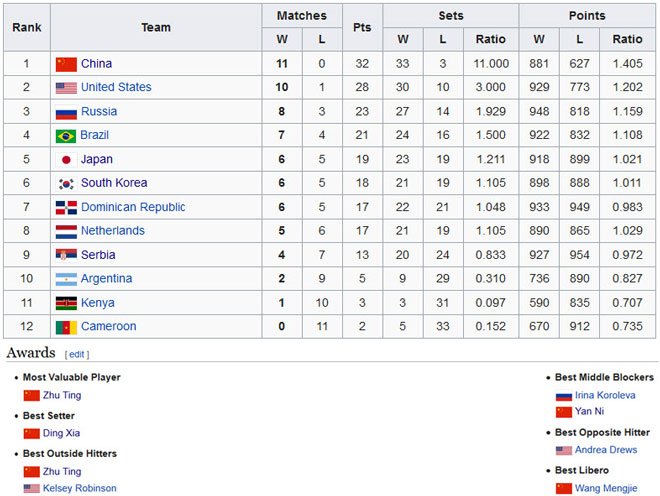Open the United States team link

pos(116,88)
